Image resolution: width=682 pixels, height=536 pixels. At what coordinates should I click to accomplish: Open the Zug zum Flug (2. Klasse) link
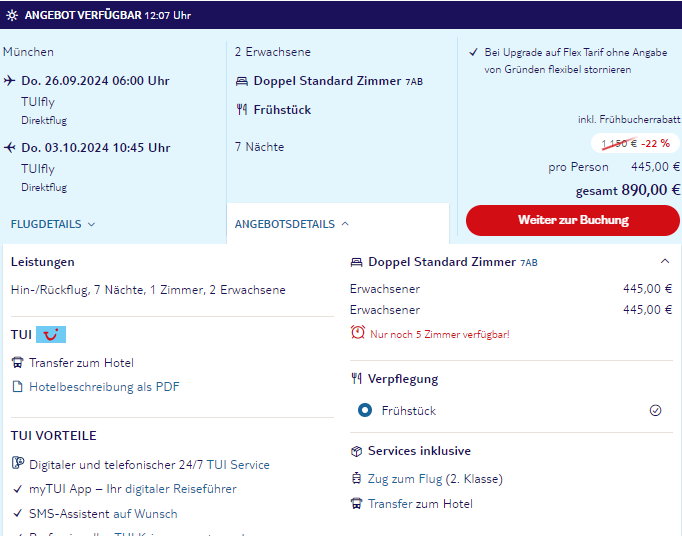coord(435,479)
